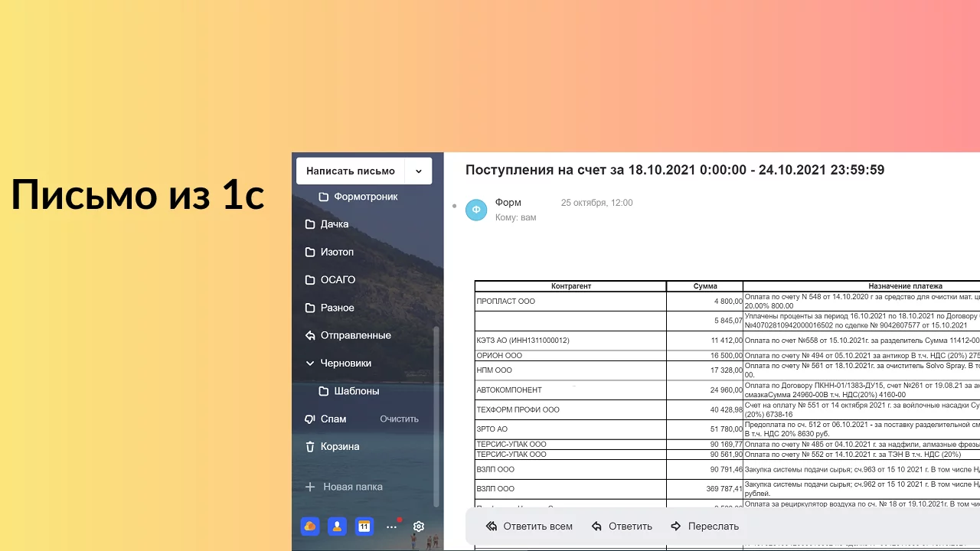
Task: Click the amount 4 800,00
Action: point(729,302)
